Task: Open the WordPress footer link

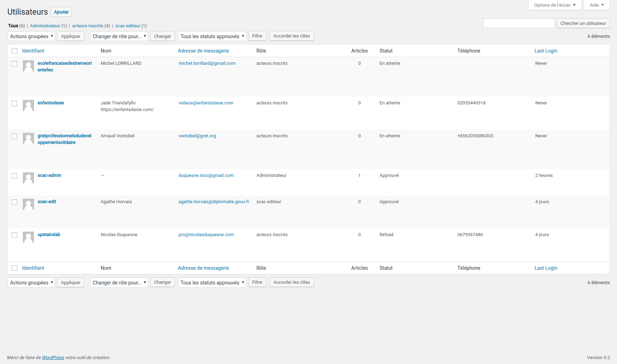Action: (x=53, y=358)
